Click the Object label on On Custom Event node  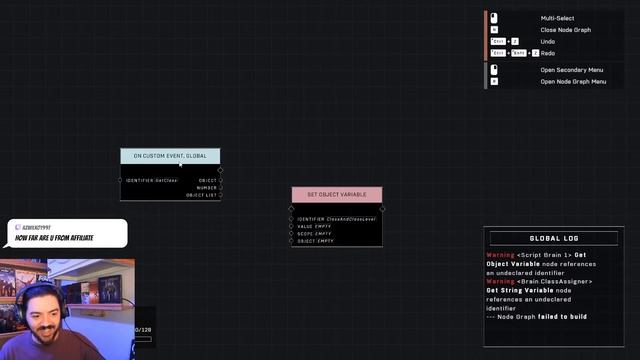(208, 180)
